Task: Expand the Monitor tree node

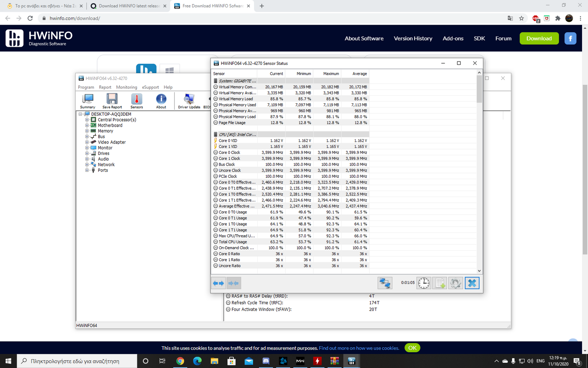Action: point(87,148)
